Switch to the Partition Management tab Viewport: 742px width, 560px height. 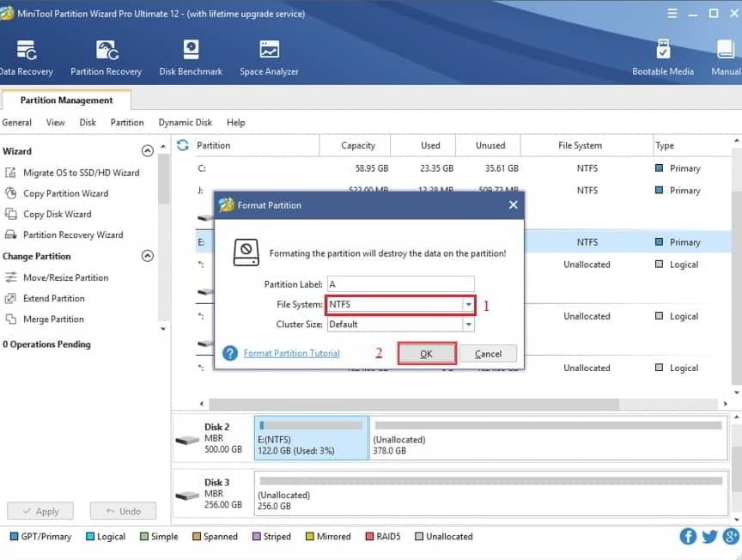coord(66,100)
